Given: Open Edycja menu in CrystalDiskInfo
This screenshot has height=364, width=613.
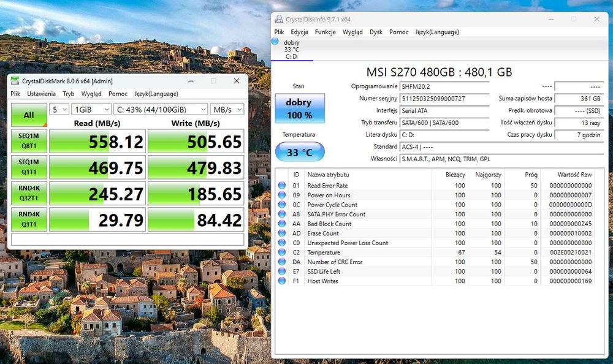Looking at the screenshot, I should click(x=300, y=32).
